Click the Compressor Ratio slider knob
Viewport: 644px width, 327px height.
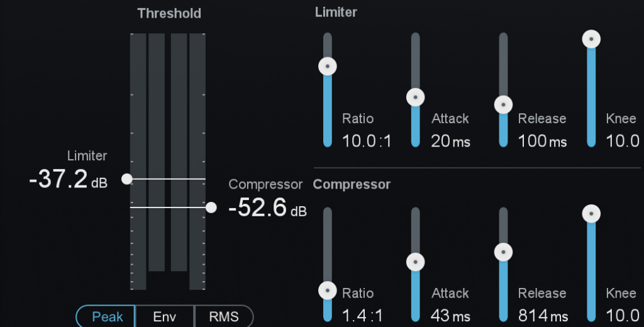coord(327,291)
